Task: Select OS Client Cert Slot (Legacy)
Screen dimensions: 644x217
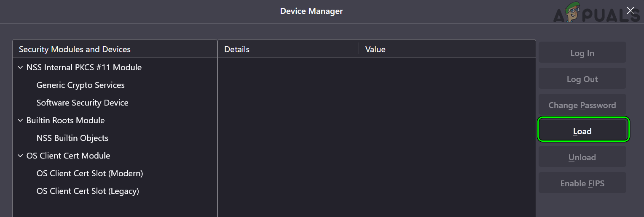Action: pyautogui.click(x=88, y=191)
